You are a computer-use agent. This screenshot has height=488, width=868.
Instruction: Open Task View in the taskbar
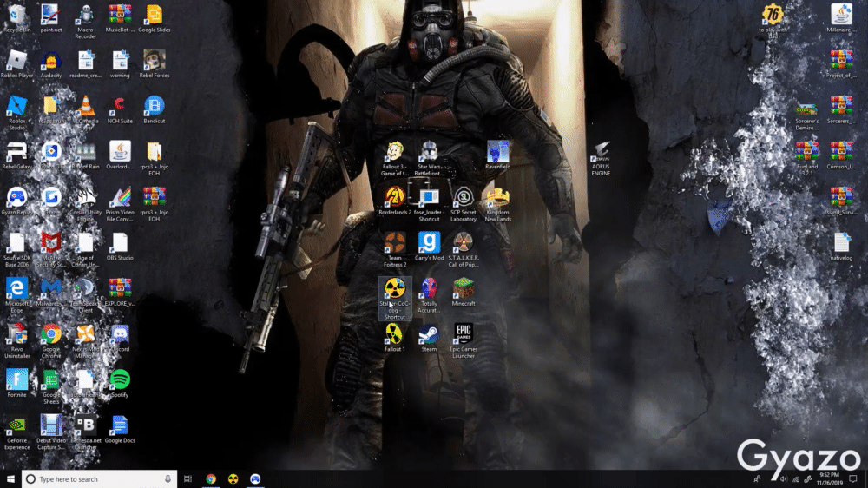coord(187,479)
